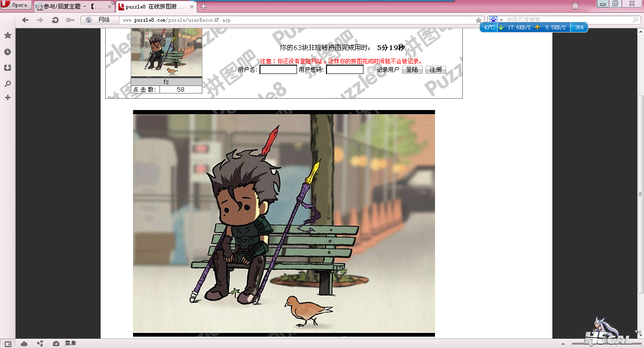Click the Opera Turbo speedometer icon
644x348 pixels.
[x=56, y=343]
